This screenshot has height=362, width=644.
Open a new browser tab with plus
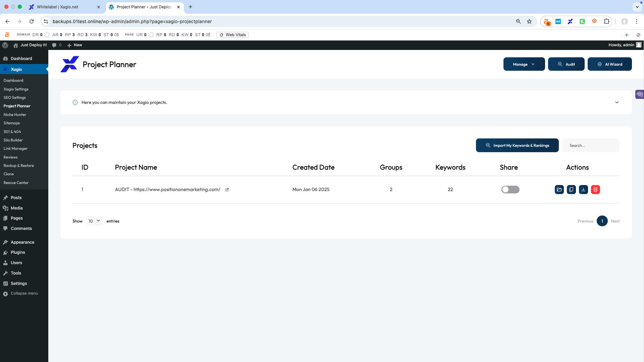click(x=191, y=7)
